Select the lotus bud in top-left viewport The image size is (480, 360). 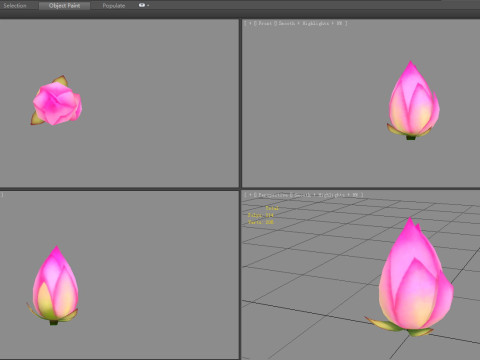click(x=56, y=101)
